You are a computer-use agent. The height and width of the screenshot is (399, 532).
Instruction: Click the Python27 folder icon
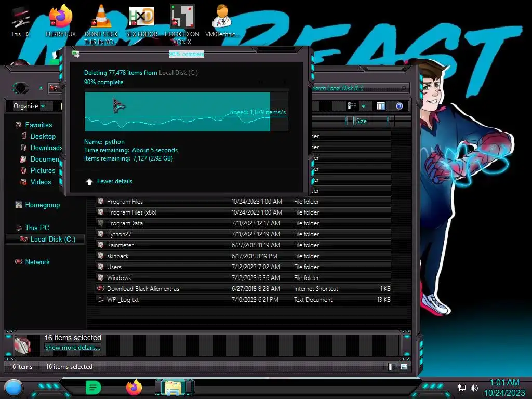pos(101,234)
